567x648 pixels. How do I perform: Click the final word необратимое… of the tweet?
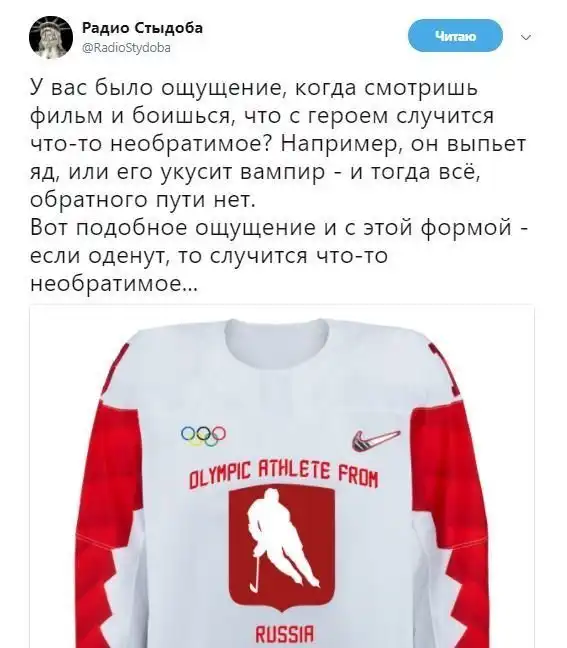pos(114,284)
